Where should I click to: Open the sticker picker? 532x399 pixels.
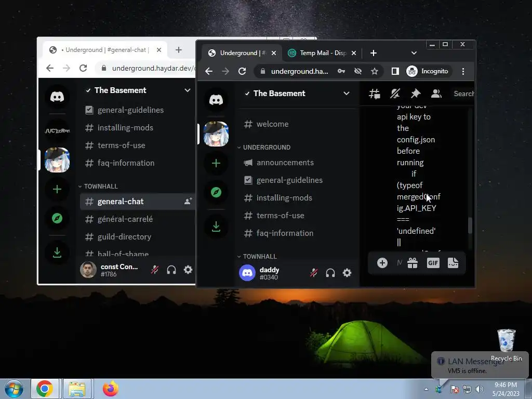[x=453, y=262]
